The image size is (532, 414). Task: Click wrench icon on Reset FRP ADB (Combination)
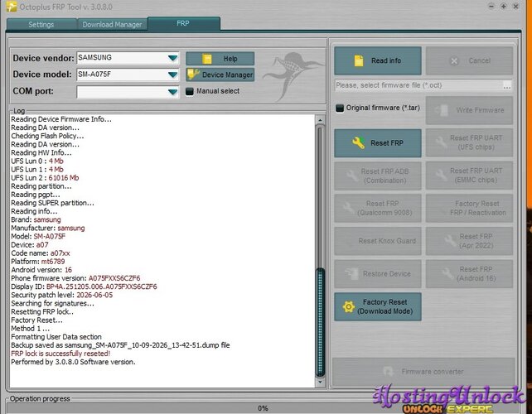pyautogui.click(x=352, y=176)
